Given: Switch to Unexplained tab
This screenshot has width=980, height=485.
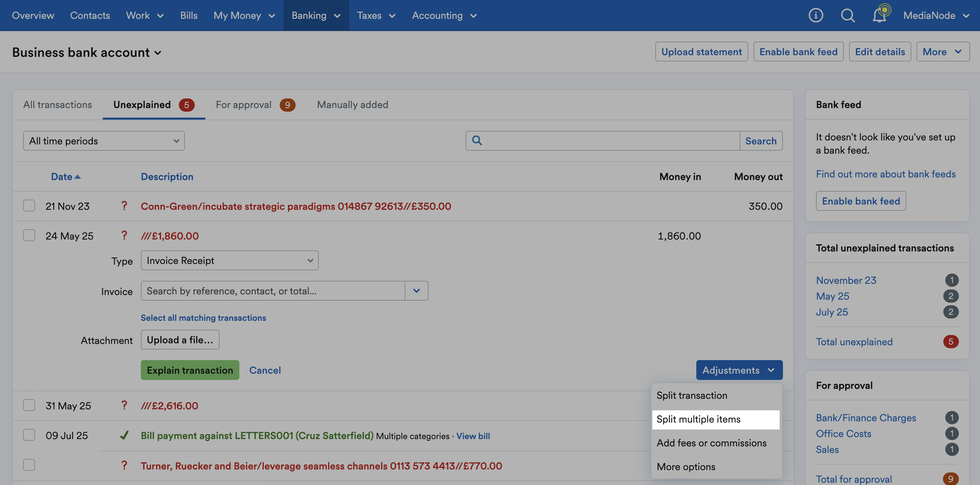Looking at the screenshot, I should tap(154, 104).
